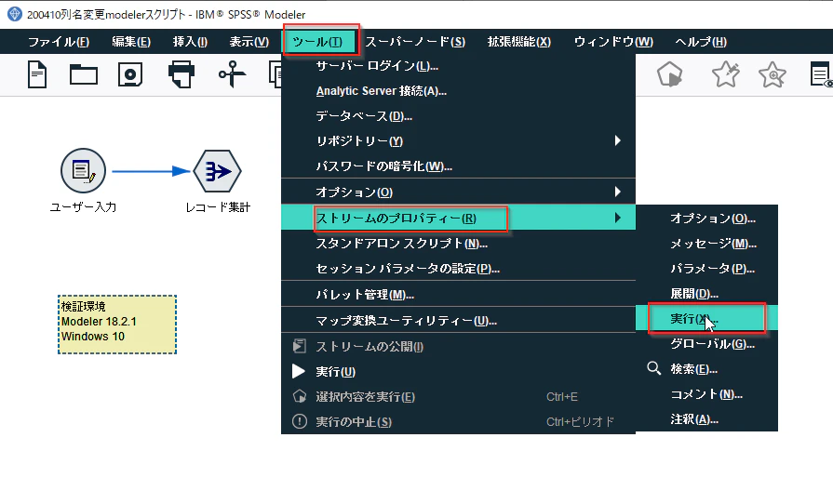Open the 表示(V) menu
The width and height of the screenshot is (833, 504).
pos(249,42)
